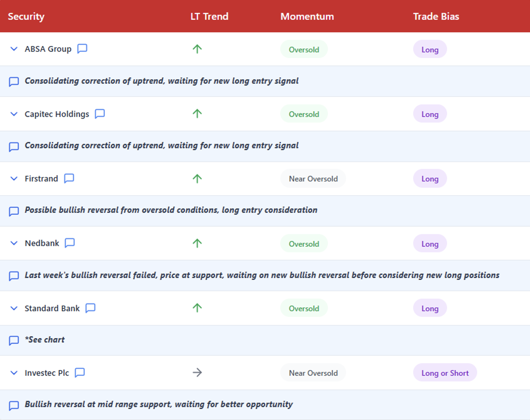Open Standard Bank comment bubble icon
Image resolution: width=530 pixels, height=420 pixels.
(x=90, y=308)
